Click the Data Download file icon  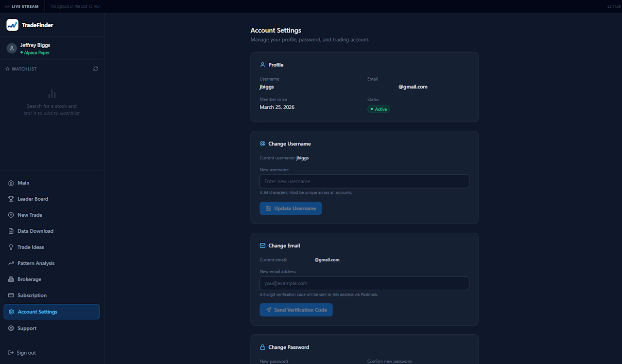pyautogui.click(x=11, y=231)
